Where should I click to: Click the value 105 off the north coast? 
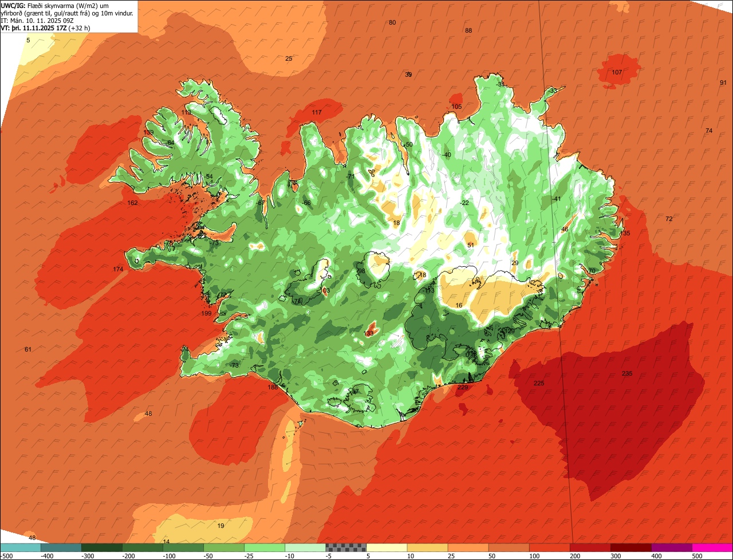pos(456,107)
